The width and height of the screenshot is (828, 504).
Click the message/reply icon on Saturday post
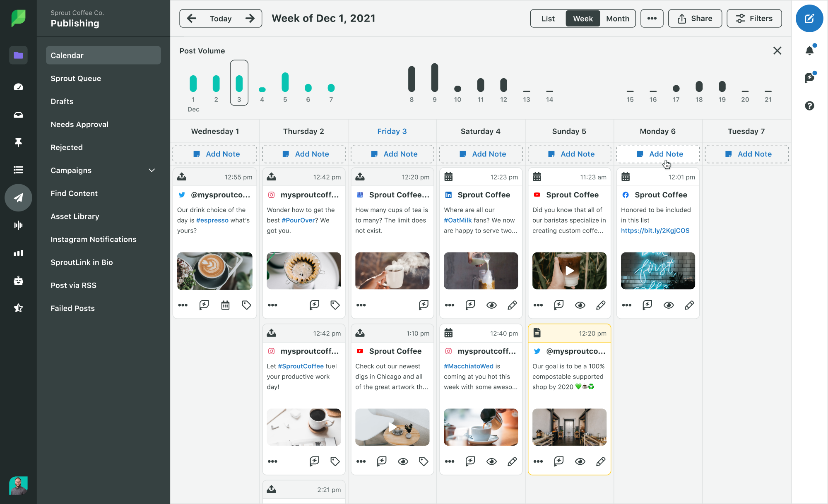(x=471, y=305)
